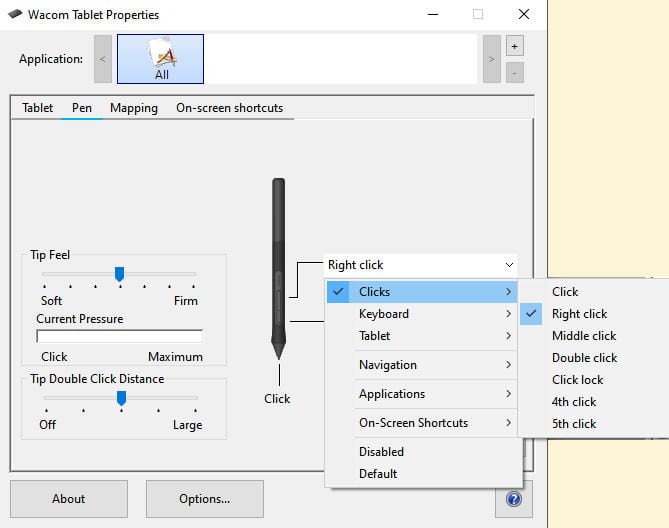Select 5th click option
Screen dimensions: 669x528
(x=594, y=424)
